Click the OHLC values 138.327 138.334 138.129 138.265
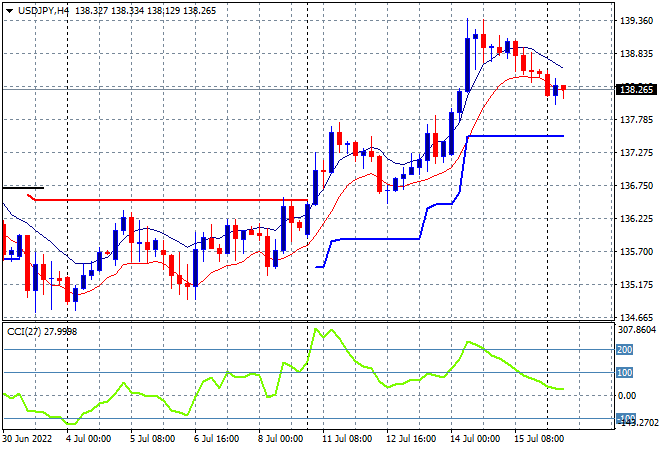660x450 pixels. pos(146,11)
